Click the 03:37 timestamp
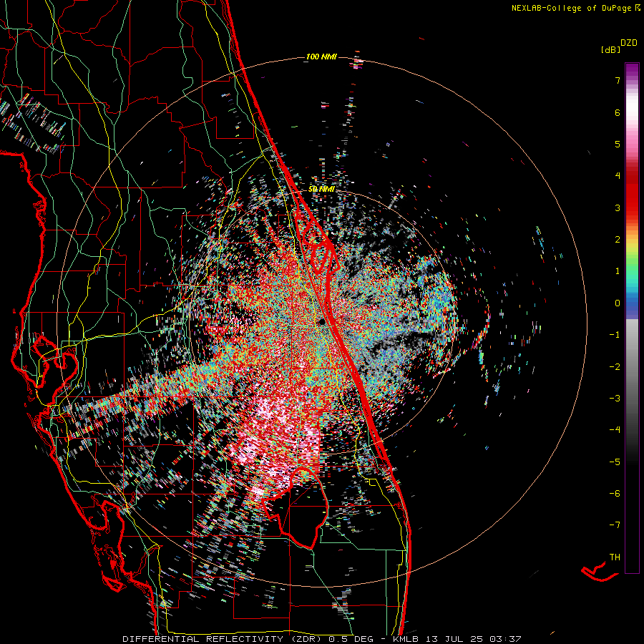Image resolution: width=644 pixels, height=644 pixels. click(x=507, y=639)
